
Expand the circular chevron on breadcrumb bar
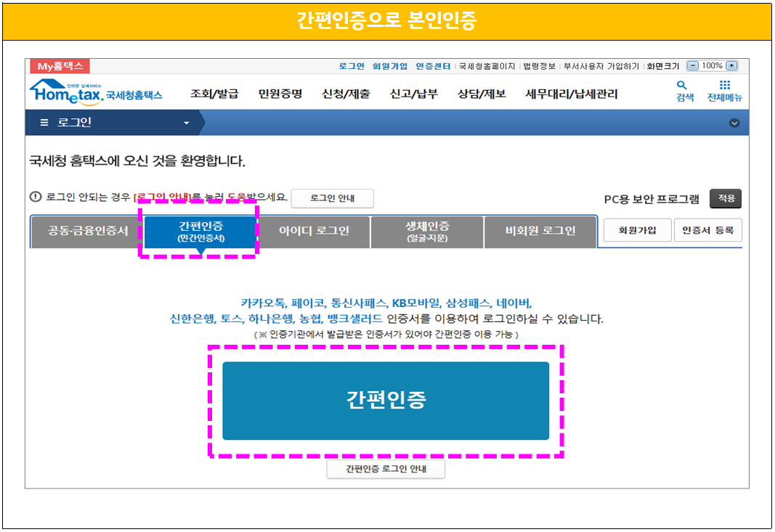pos(734,123)
